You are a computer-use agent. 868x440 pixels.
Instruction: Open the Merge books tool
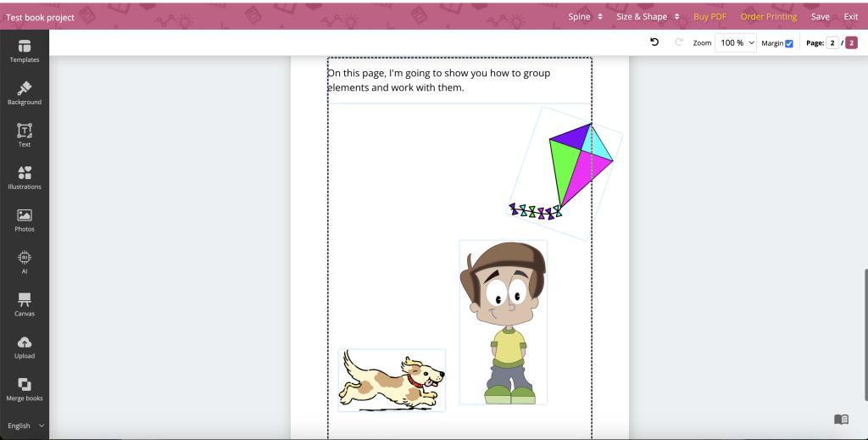tap(25, 390)
